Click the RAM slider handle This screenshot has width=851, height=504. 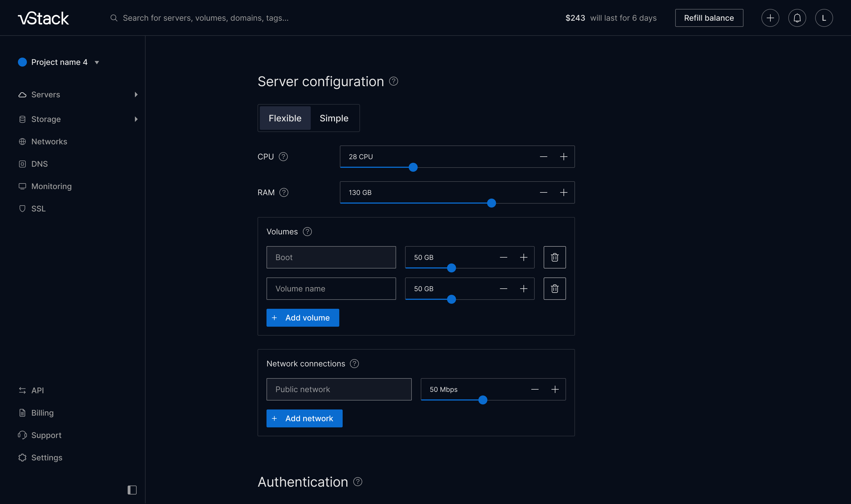tap(492, 203)
